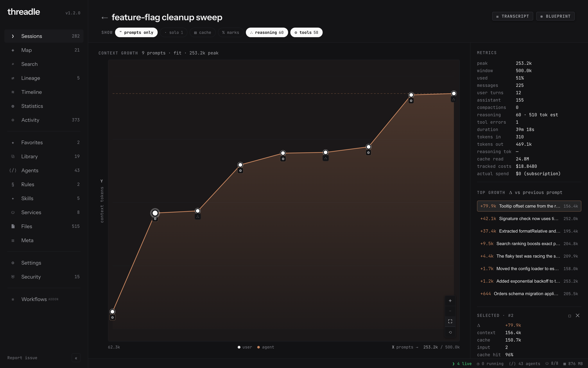Screen dimensions: 588x368
Task: Click the Rules section-sign icon
Action: [13, 185]
